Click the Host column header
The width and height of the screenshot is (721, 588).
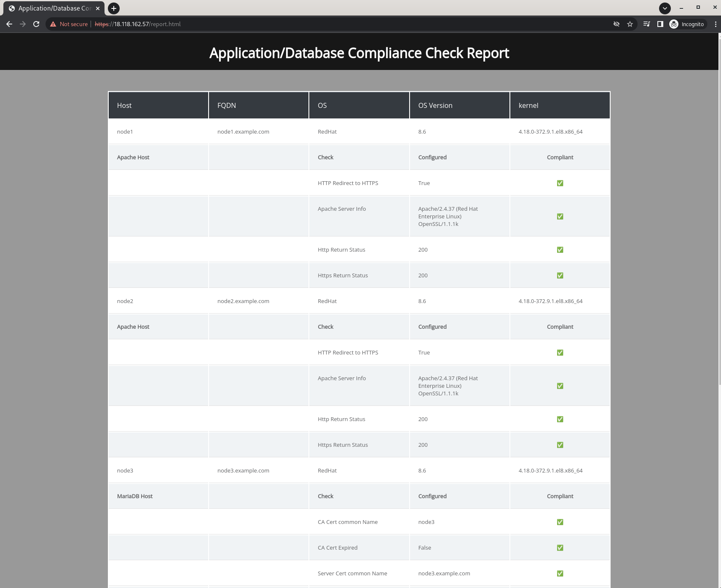point(158,105)
